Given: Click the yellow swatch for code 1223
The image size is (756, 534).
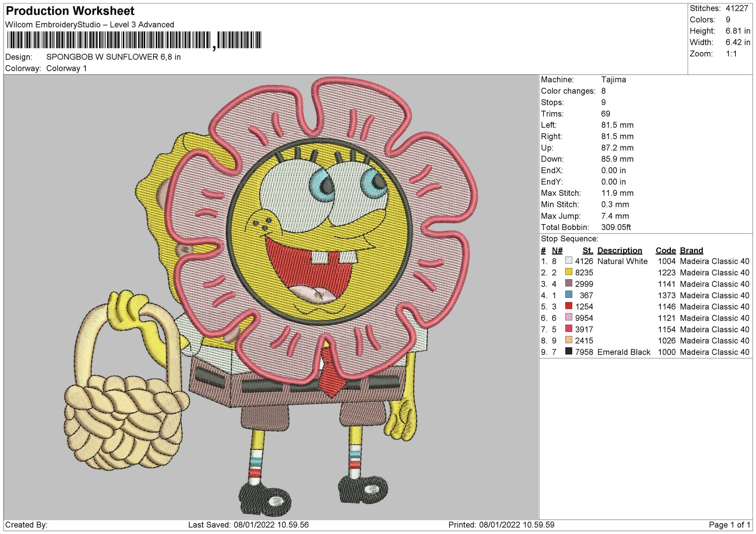Looking at the screenshot, I should pos(569,272).
